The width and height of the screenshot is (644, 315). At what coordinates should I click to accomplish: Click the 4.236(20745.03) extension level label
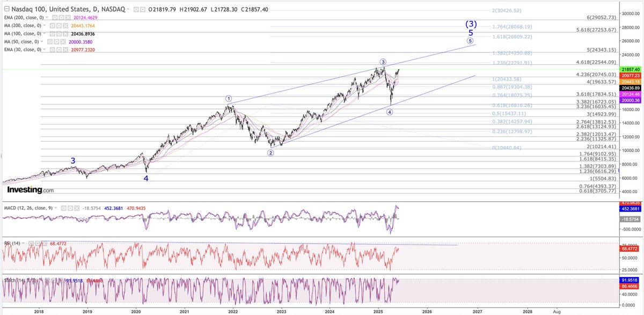[596, 74]
